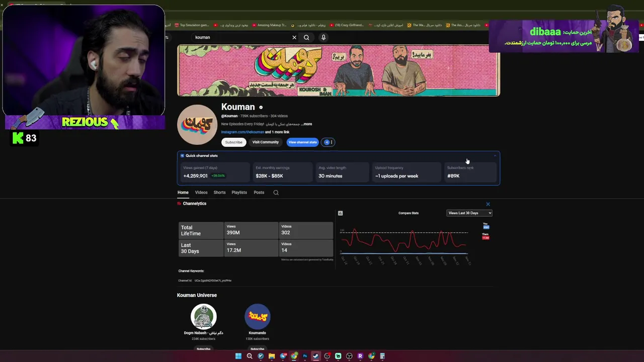Click inside the kouman search field
This screenshot has width=644, height=362.
[242, 37]
